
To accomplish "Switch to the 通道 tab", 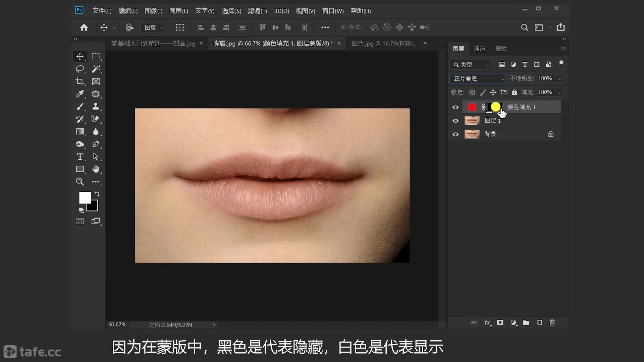I will click(479, 49).
